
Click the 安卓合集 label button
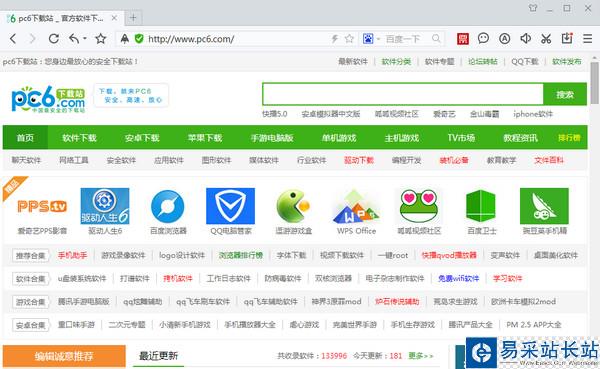(x=31, y=325)
